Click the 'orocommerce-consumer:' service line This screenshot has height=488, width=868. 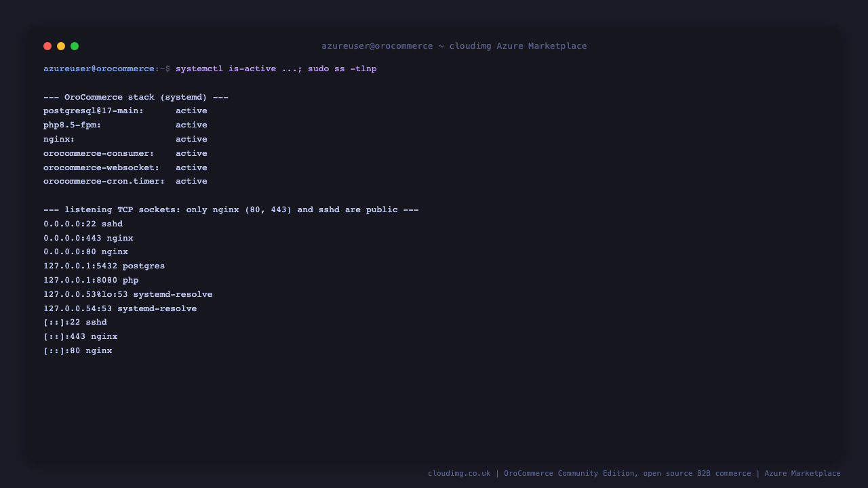(125, 154)
